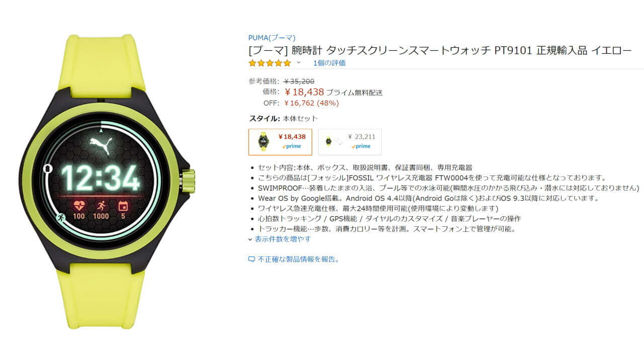This screenshot has width=644, height=362.
Task: Select the ¥23,211 style option
Action: pyautogui.click(x=350, y=142)
